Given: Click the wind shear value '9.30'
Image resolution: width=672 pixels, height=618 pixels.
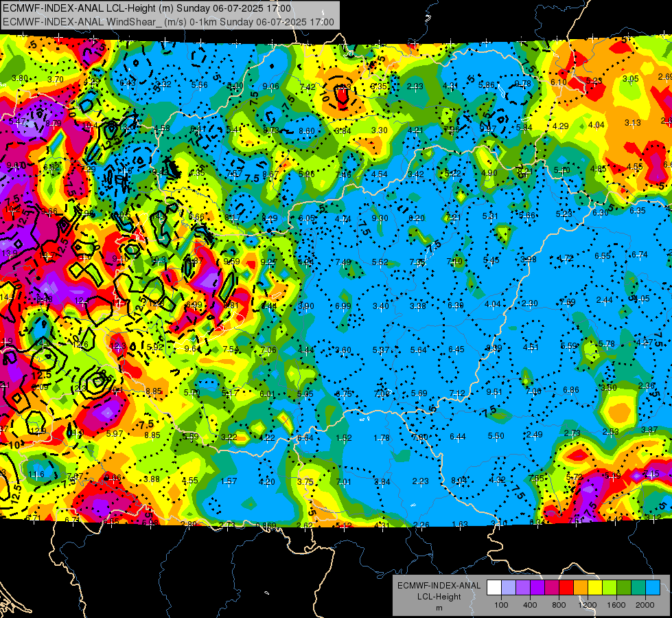Looking at the screenshot, I should click(x=380, y=218).
